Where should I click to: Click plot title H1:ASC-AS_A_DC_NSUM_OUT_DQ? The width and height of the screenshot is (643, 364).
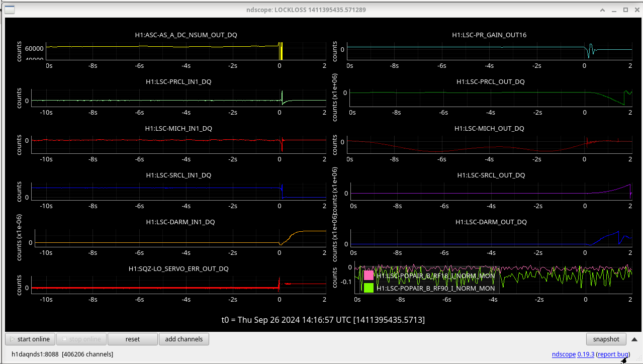click(x=186, y=35)
